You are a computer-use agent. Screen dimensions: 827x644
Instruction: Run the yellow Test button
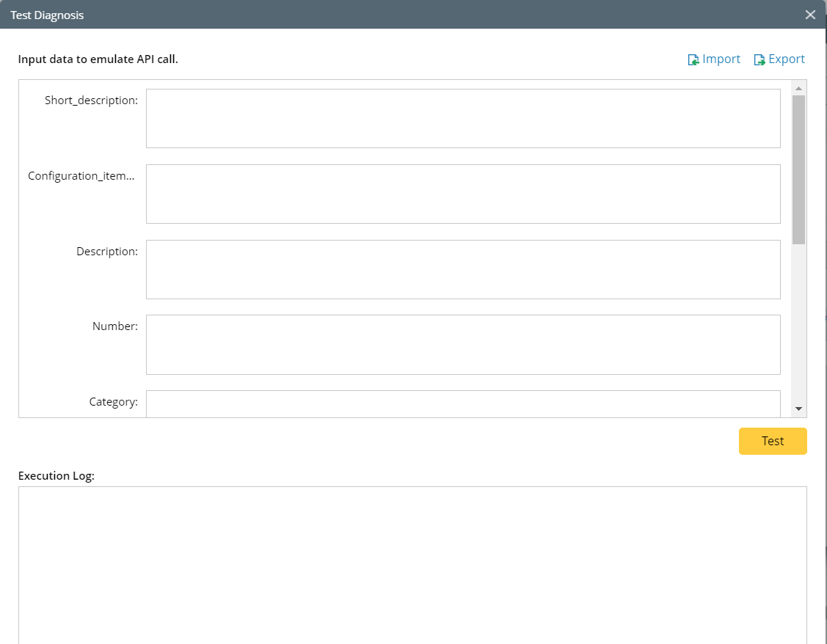point(773,441)
